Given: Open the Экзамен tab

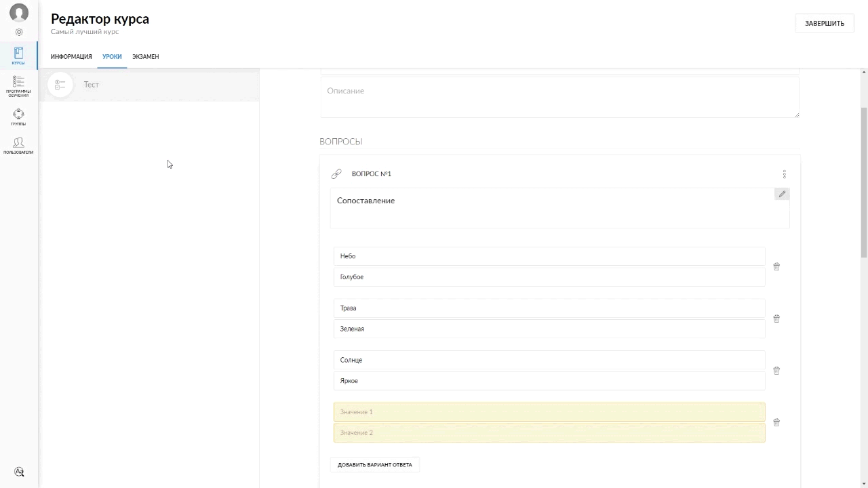Looking at the screenshot, I should [146, 57].
